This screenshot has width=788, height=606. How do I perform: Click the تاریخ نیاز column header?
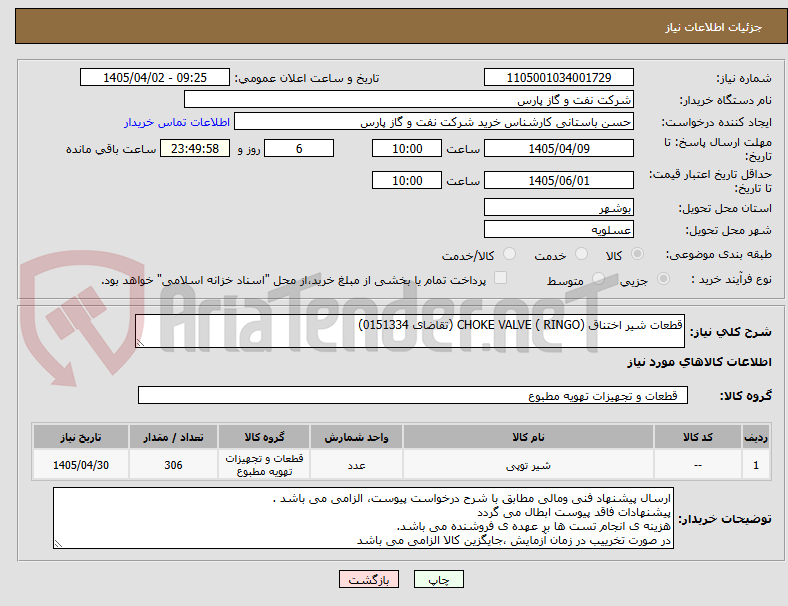click(x=81, y=437)
